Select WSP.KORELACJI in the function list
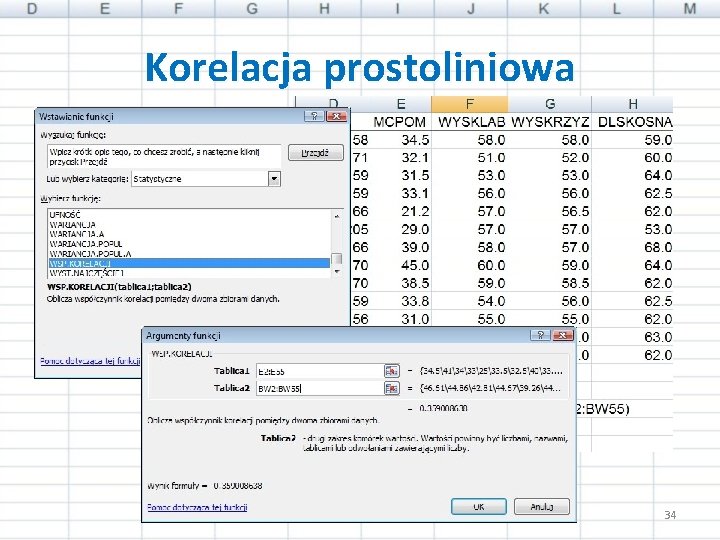 pos(189,263)
